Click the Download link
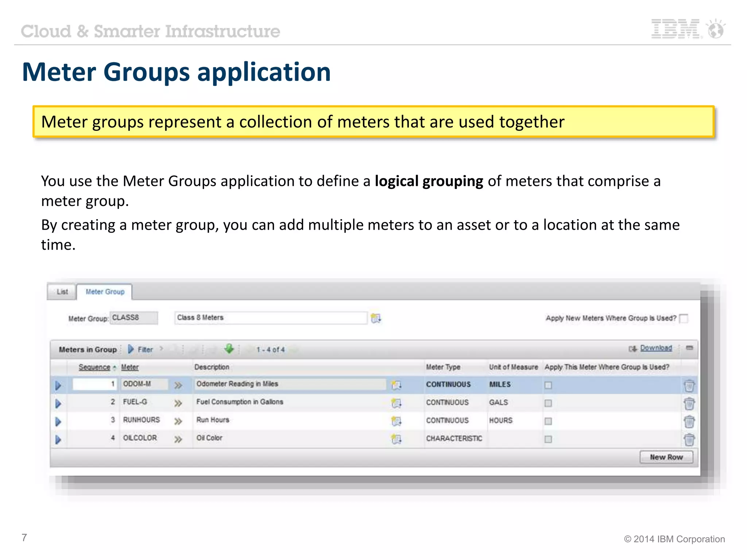The width and height of the screenshot is (747, 560). click(x=656, y=348)
